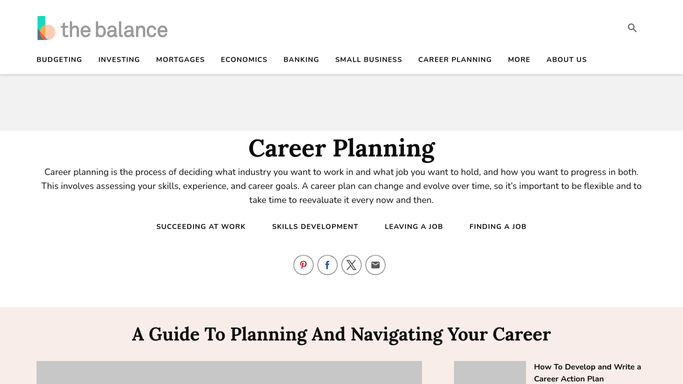This screenshot has width=683, height=384.
Task: Share page via email icon
Action: (x=375, y=265)
